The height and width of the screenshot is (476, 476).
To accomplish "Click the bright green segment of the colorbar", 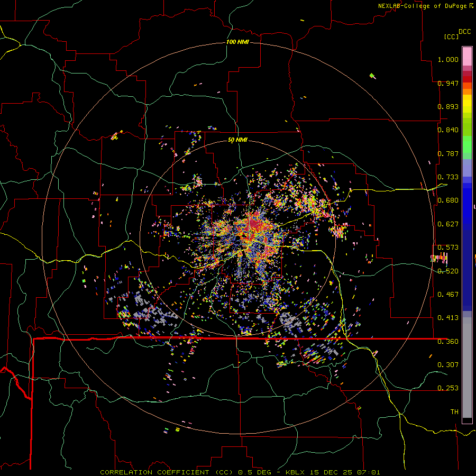I will pyautogui.click(x=467, y=144).
